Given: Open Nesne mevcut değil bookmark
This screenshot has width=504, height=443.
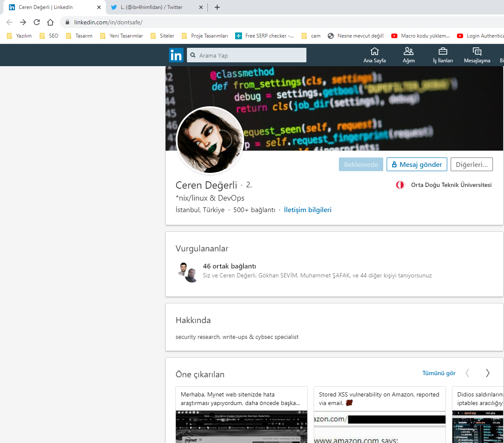Looking at the screenshot, I should click(356, 36).
